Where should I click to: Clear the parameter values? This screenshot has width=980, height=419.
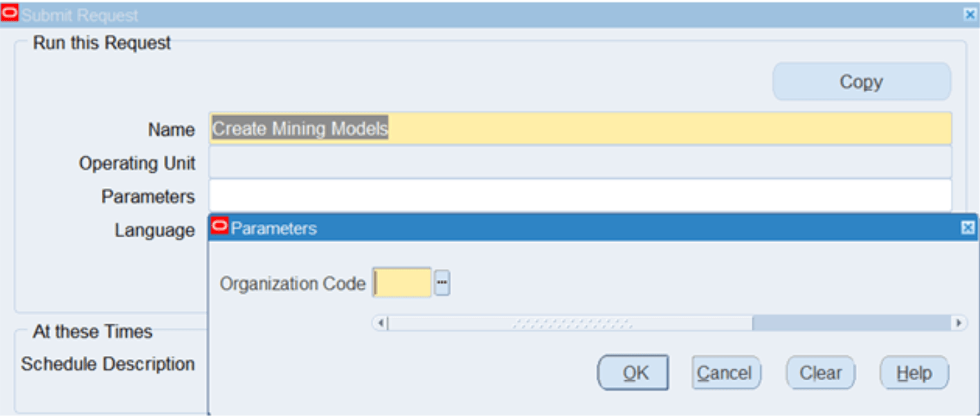(820, 373)
